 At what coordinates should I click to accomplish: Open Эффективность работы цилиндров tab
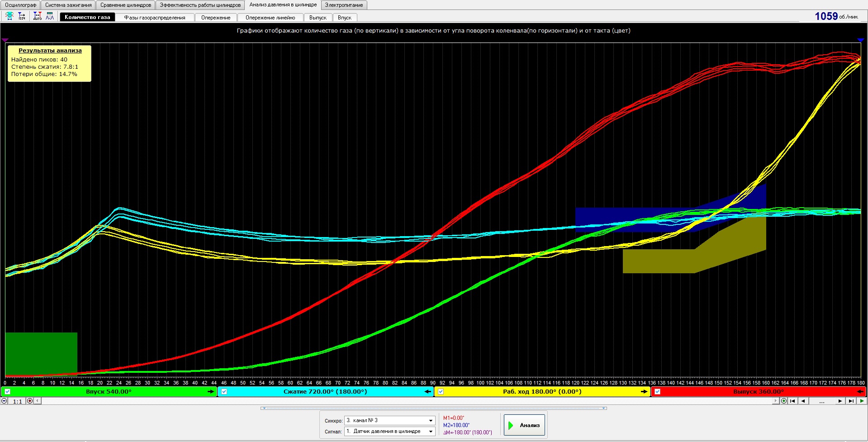200,5
